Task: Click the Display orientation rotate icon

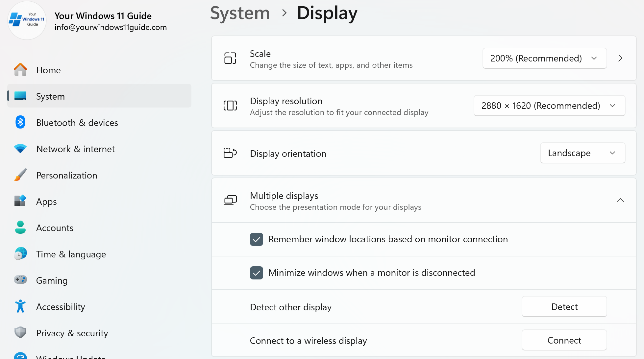Action: tap(230, 153)
